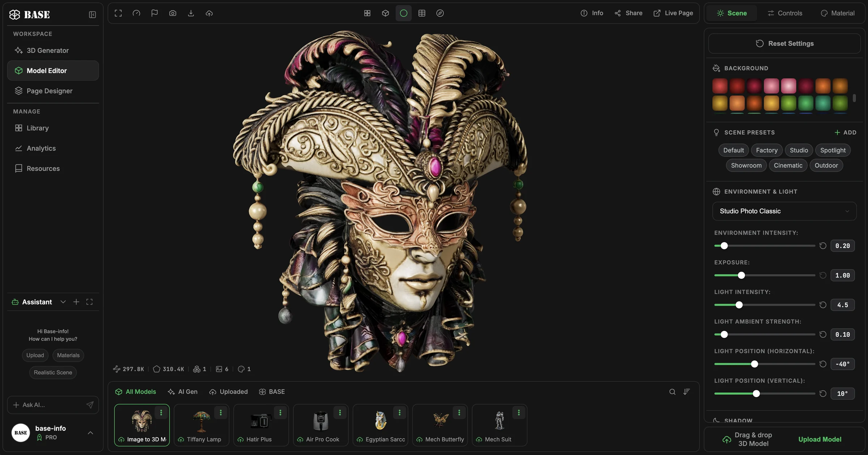
Task: Switch to the Controls tab
Action: tap(785, 13)
